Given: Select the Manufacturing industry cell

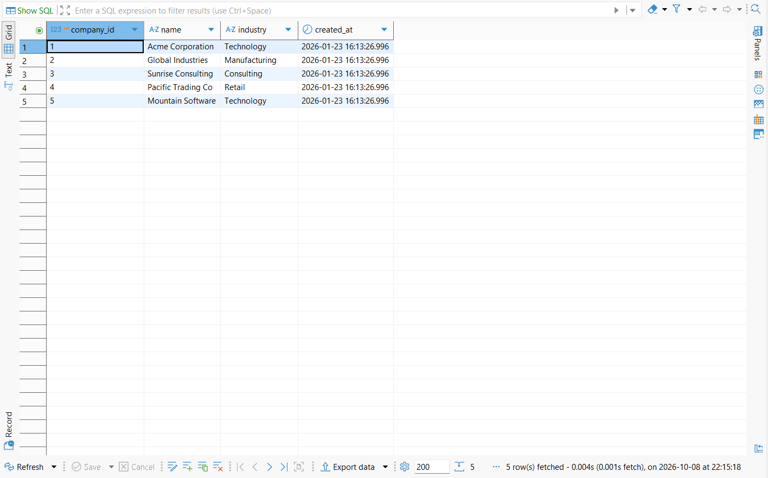Looking at the screenshot, I should click(259, 60).
